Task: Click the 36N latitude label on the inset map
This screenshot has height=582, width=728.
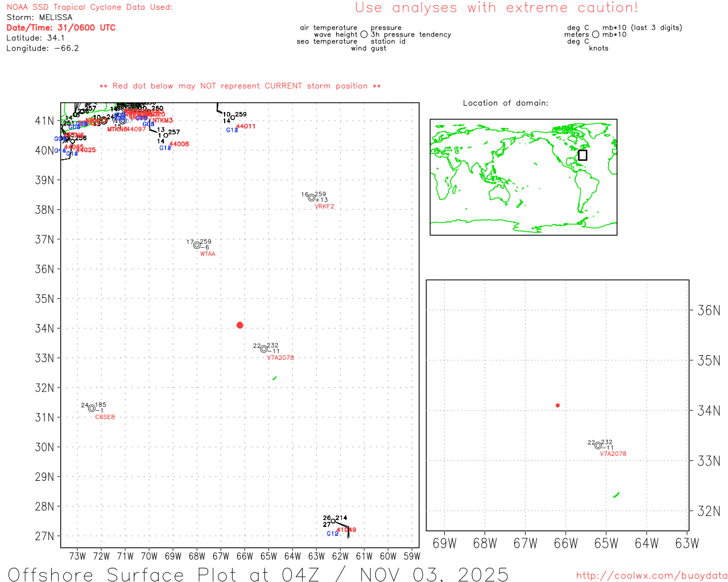Action: (x=709, y=310)
